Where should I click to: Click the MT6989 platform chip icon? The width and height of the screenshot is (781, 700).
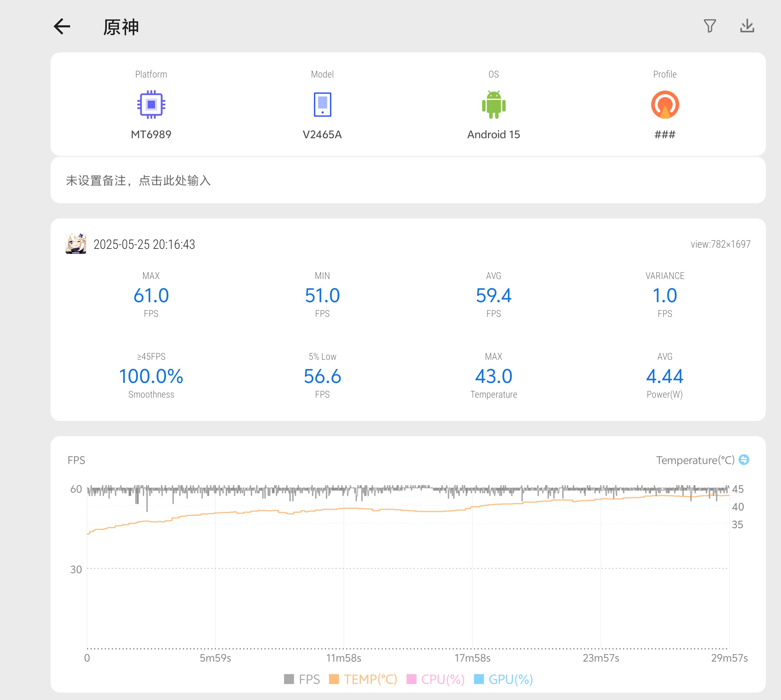151,105
